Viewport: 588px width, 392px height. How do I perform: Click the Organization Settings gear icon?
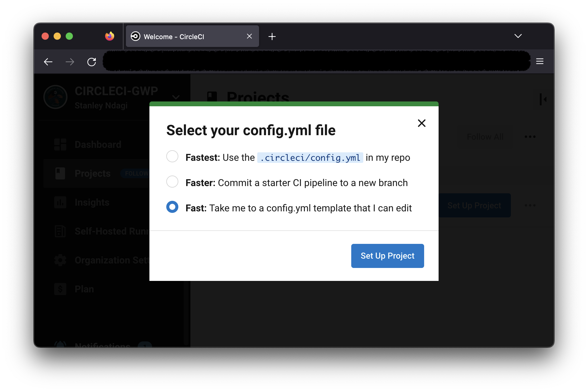(x=60, y=260)
